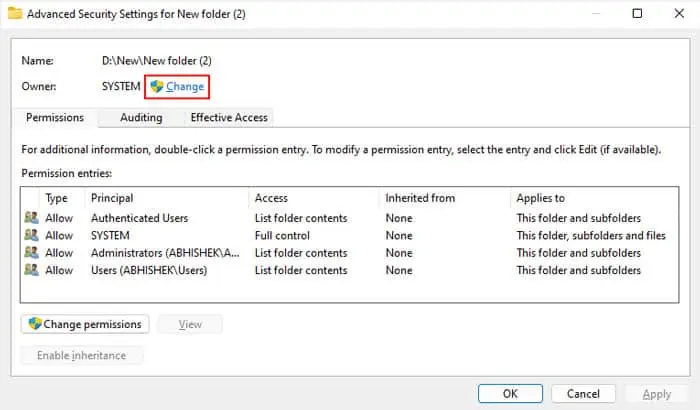Click the folder icon in the title bar
Viewport: 700px width, 410px height.
pos(15,13)
